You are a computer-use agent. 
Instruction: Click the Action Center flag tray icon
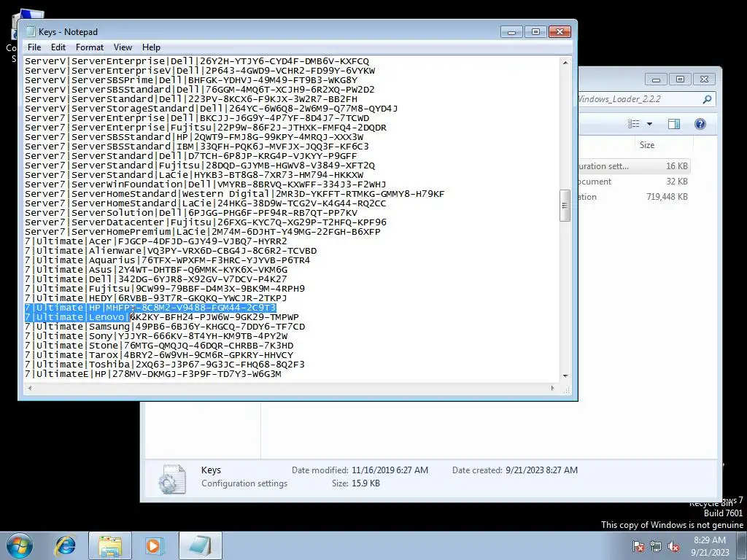click(x=638, y=547)
